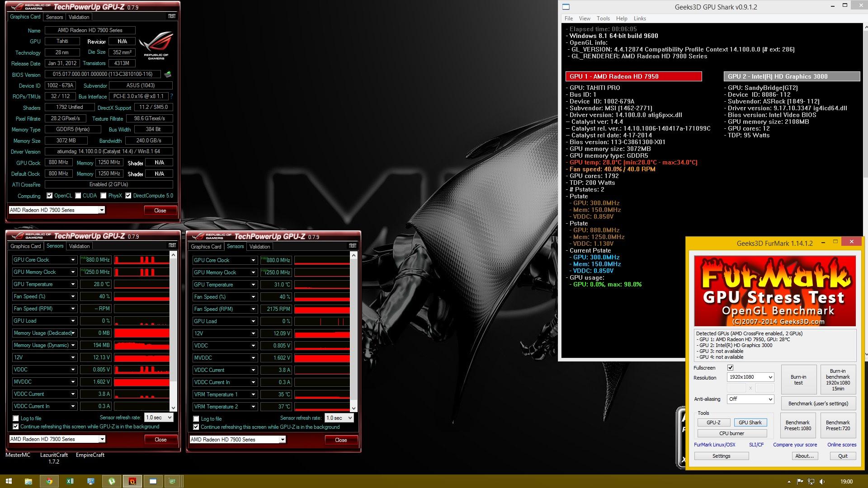Click the Action Center flag tray icon
The image size is (868, 488).
(800, 481)
